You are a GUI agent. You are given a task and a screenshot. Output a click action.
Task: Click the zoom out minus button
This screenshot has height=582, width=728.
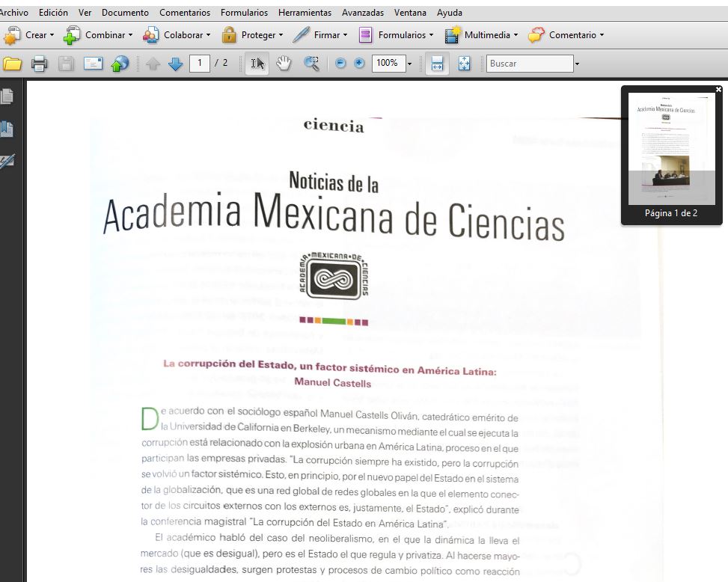(340, 63)
